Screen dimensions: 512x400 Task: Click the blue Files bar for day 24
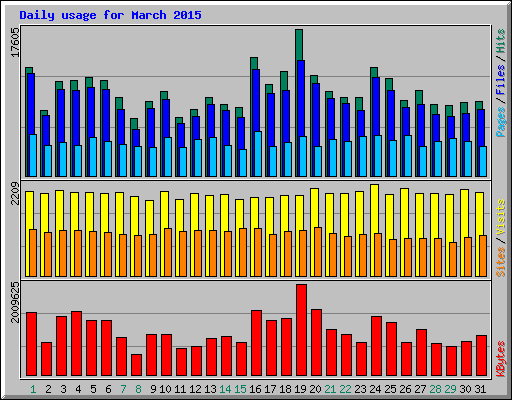coord(376,106)
